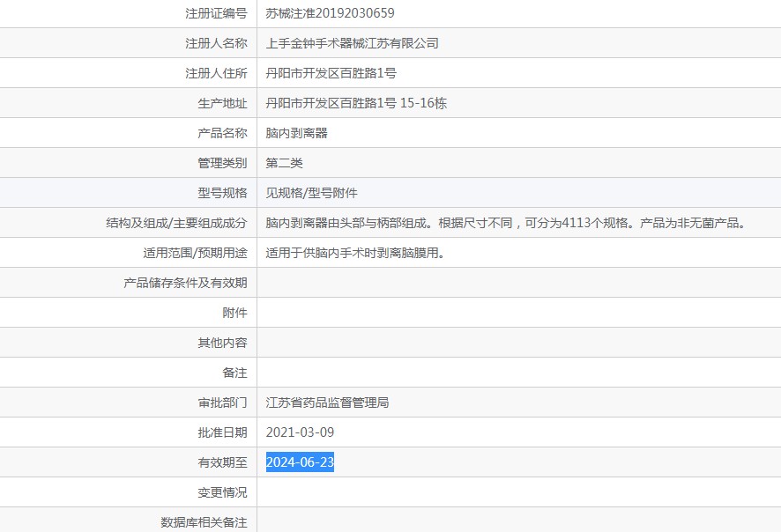Click product name 脑内剥离器
This screenshot has height=532, width=781.
tap(296, 133)
